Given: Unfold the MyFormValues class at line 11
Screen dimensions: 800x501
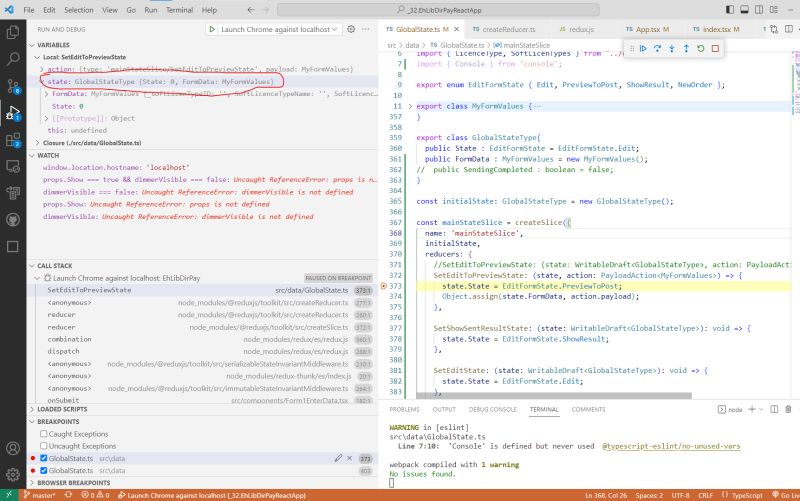Looking at the screenshot, I should click(410, 106).
